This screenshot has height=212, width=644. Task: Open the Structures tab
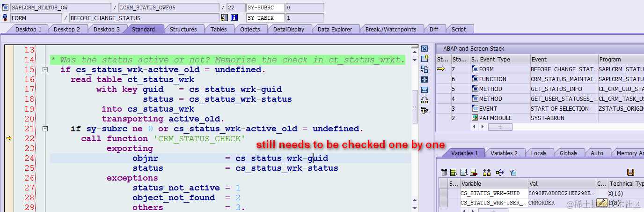coord(183,29)
